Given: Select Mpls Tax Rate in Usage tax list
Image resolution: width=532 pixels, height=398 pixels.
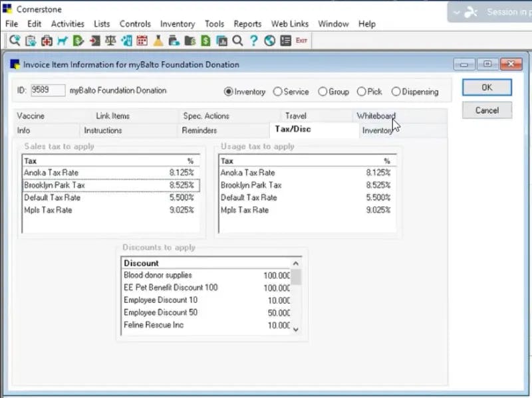Looking at the screenshot, I should (307, 210).
